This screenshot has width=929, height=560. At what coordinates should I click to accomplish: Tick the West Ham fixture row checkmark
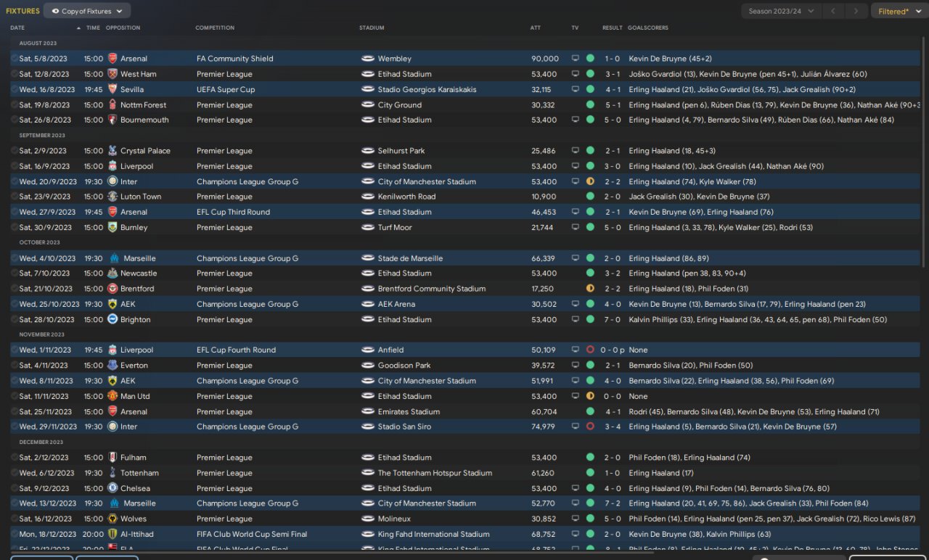(15, 74)
